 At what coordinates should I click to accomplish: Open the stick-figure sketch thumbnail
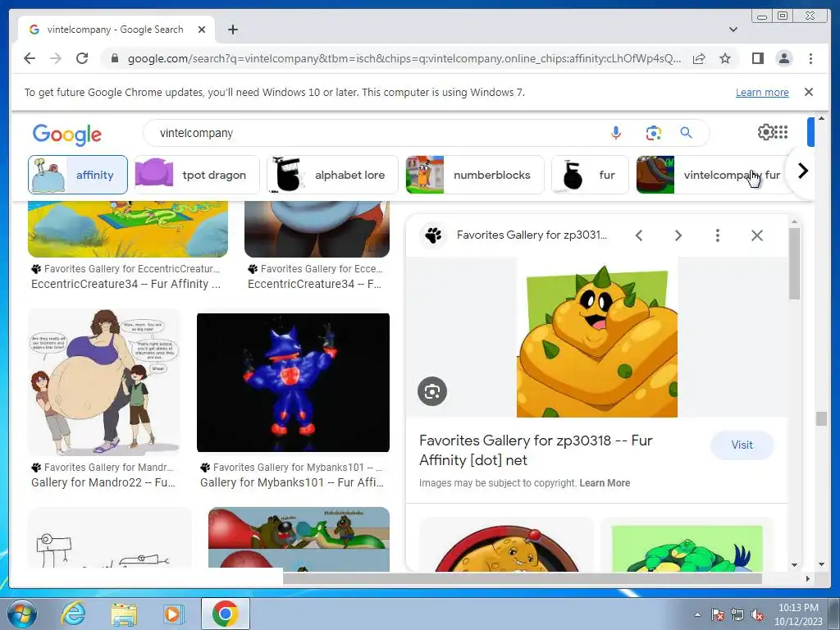109,538
